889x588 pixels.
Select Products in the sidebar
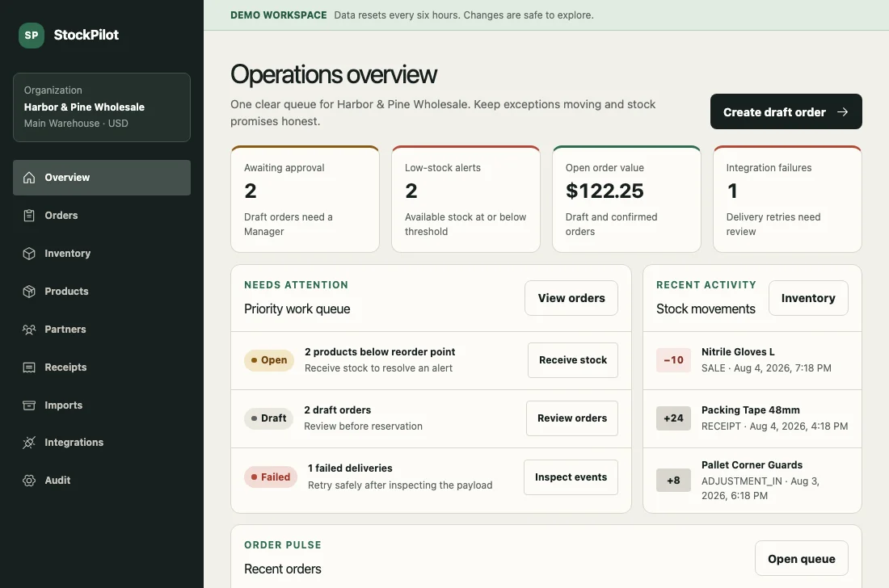click(x=102, y=292)
